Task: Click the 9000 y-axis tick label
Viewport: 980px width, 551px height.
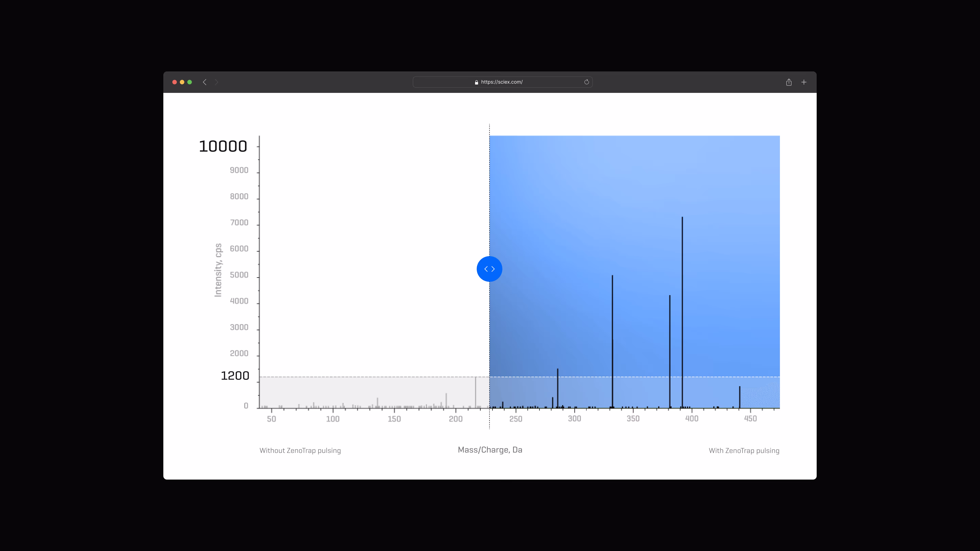Action: click(239, 170)
